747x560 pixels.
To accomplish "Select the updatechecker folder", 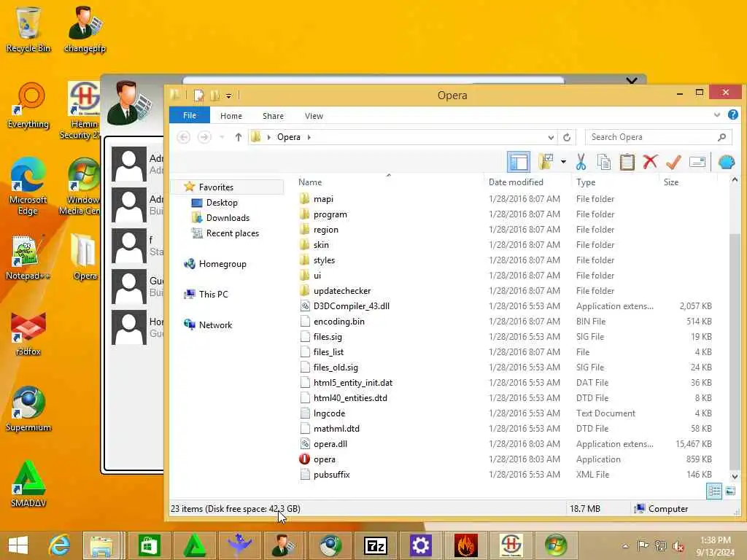I will coord(342,290).
